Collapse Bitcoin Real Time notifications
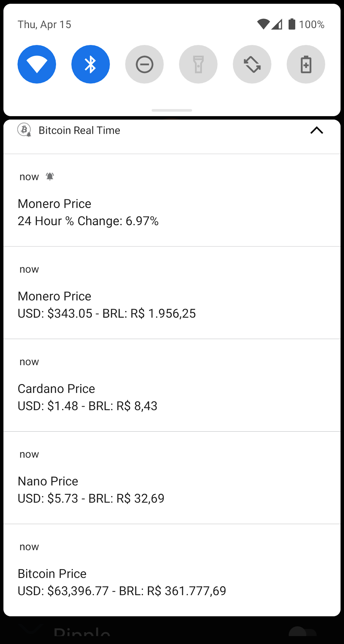Image resolution: width=344 pixels, height=644 pixels. (x=317, y=130)
